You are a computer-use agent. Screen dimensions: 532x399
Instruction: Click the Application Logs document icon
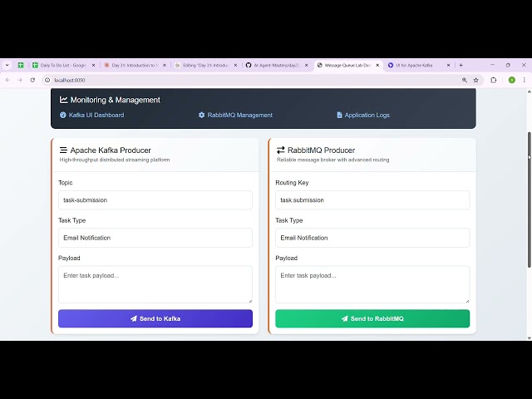(x=339, y=115)
